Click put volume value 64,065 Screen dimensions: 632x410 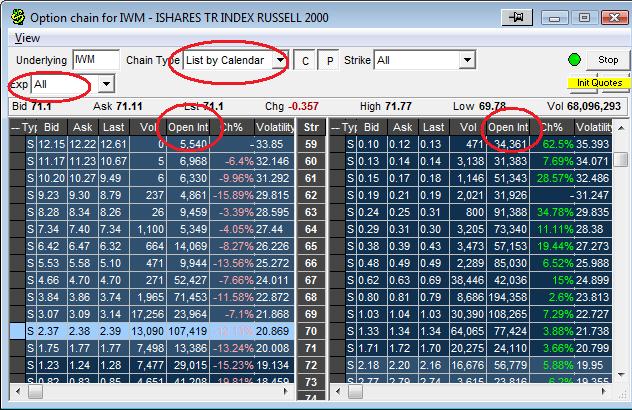pyautogui.click(x=468, y=331)
